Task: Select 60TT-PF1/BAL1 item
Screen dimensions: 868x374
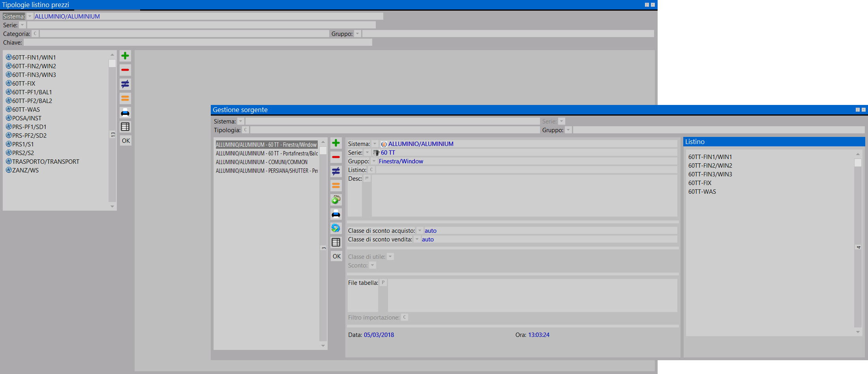Action: click(29, 92)
